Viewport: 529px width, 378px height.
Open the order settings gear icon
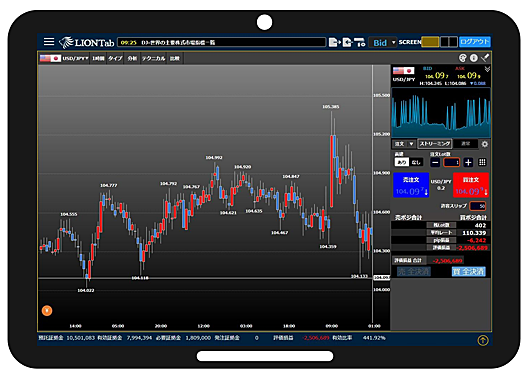485,144
